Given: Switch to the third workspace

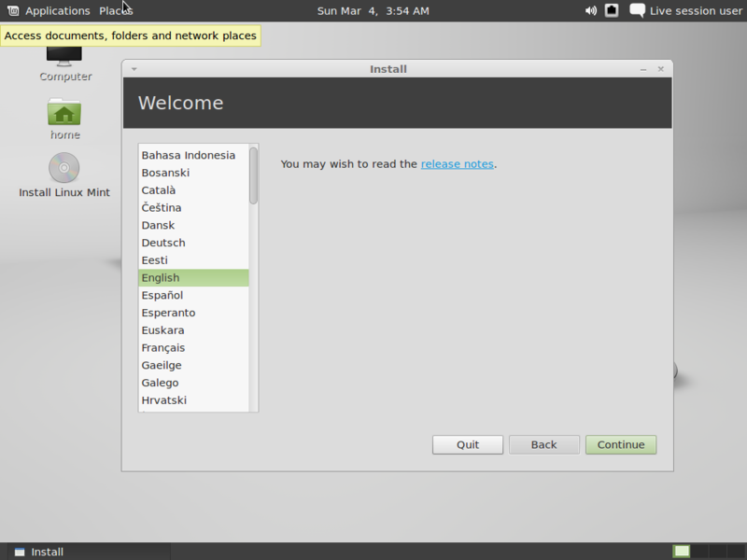Looking at the screenshot, I should pyautogui.click(x=717, y=552).
